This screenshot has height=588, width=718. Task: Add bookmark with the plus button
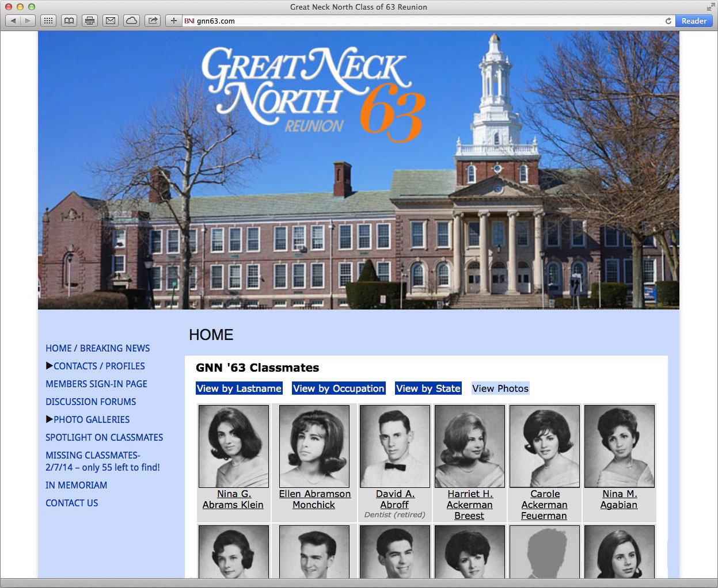pos(173,21)
